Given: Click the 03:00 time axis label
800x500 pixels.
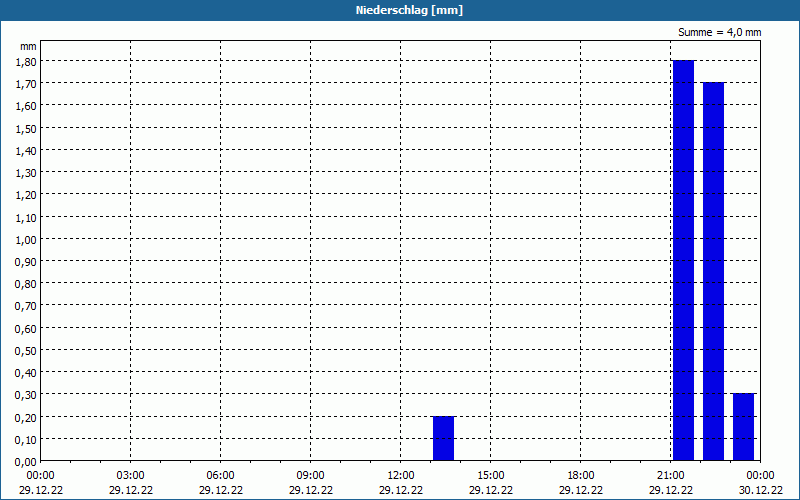Looking at the screenshot, I should [131, 476].
